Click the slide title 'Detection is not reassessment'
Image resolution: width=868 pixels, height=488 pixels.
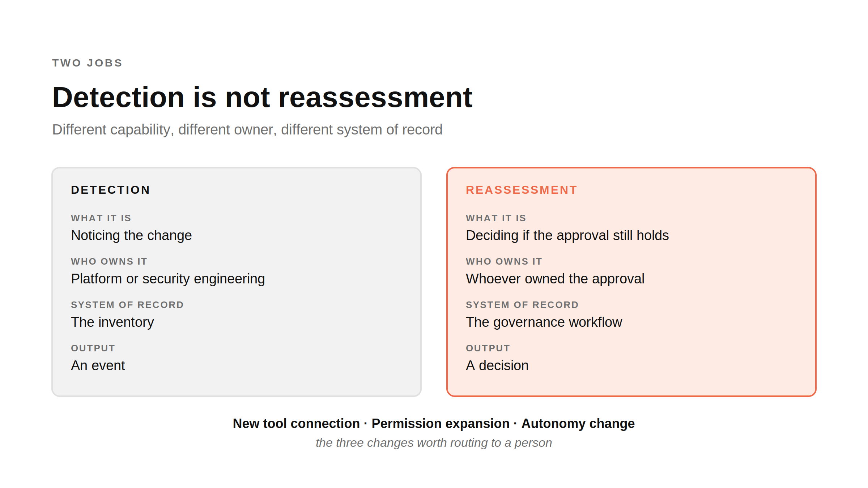262,98
